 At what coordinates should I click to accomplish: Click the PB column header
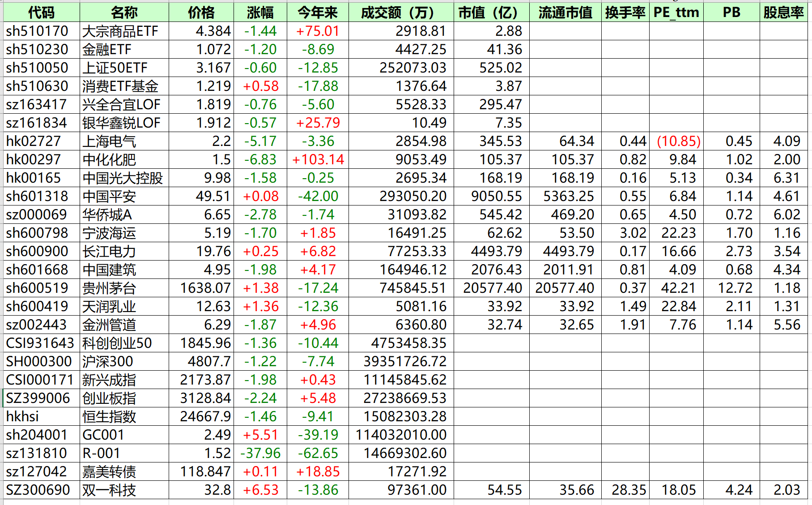tap(732, 13)
